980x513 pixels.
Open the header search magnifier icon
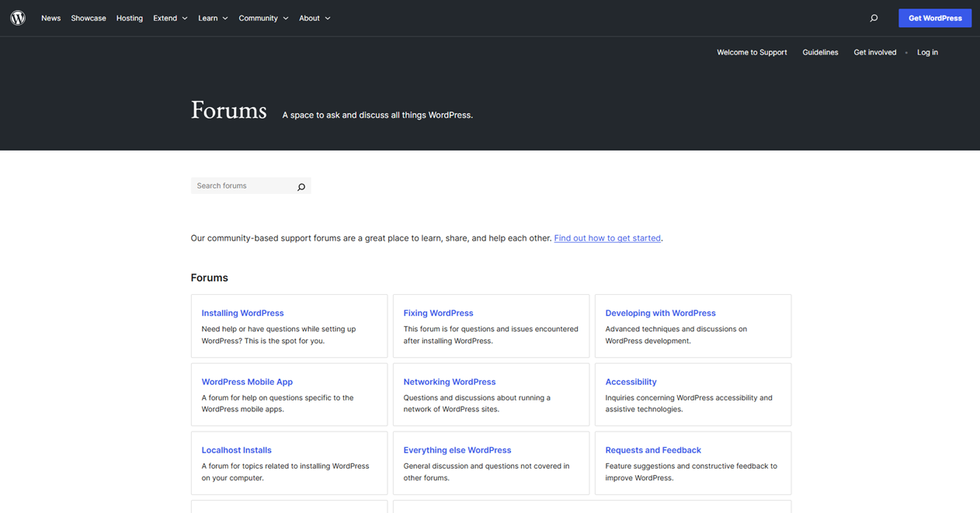tap(874, 18)
